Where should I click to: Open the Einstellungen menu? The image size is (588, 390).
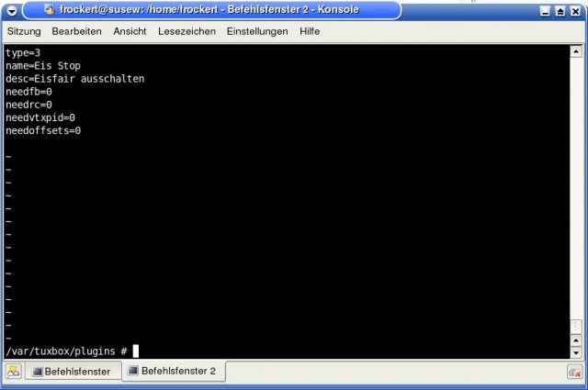pos(257,31)
